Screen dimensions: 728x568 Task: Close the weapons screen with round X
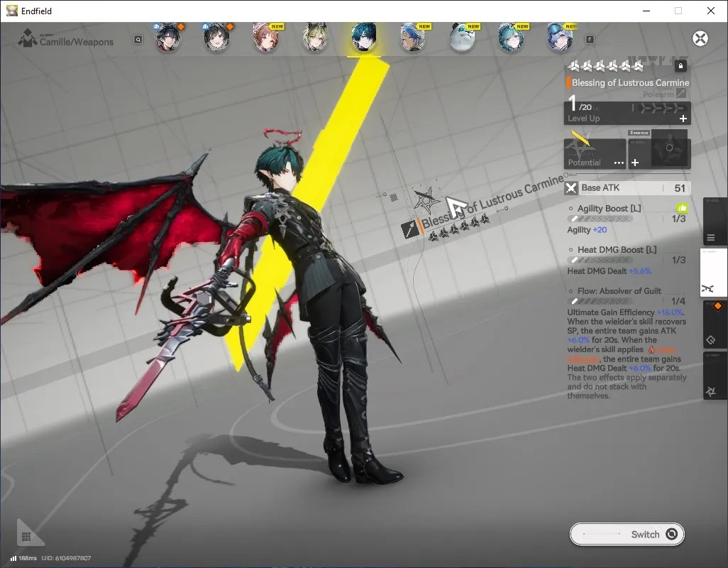700,38
